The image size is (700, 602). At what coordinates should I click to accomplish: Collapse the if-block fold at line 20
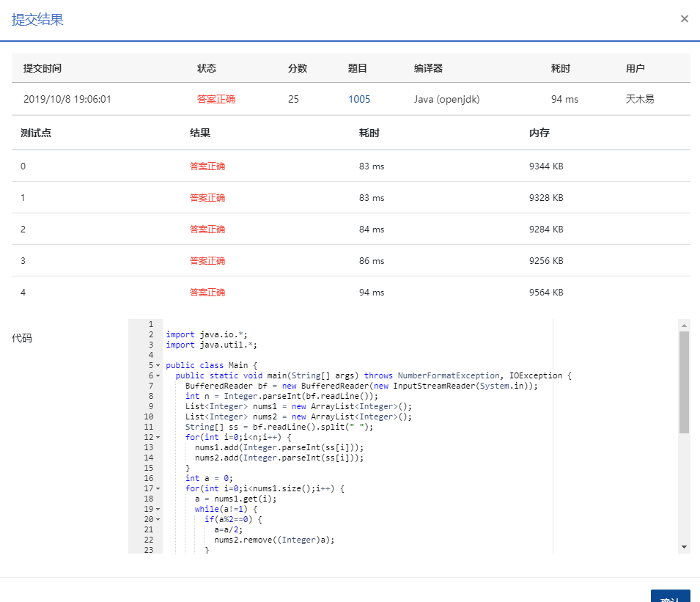[x=158, y=518]
